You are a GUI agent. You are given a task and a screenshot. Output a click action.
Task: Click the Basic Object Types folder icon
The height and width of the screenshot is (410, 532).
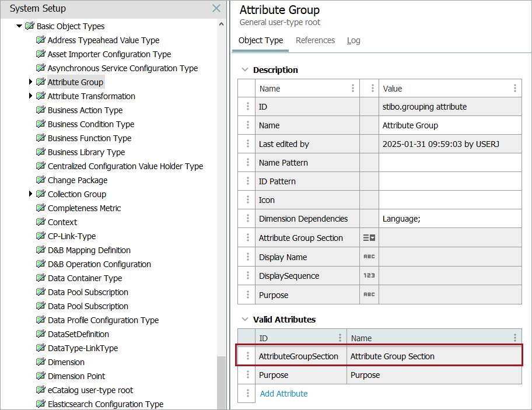(30, 26)
